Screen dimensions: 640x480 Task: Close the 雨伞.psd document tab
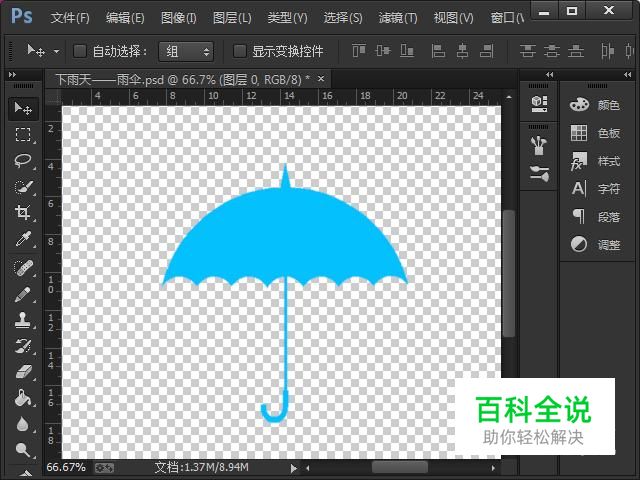(321, 78)
